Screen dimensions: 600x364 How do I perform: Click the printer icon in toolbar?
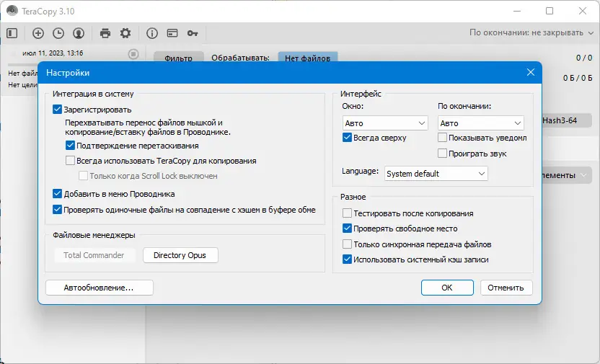click(x=105, y=33)
